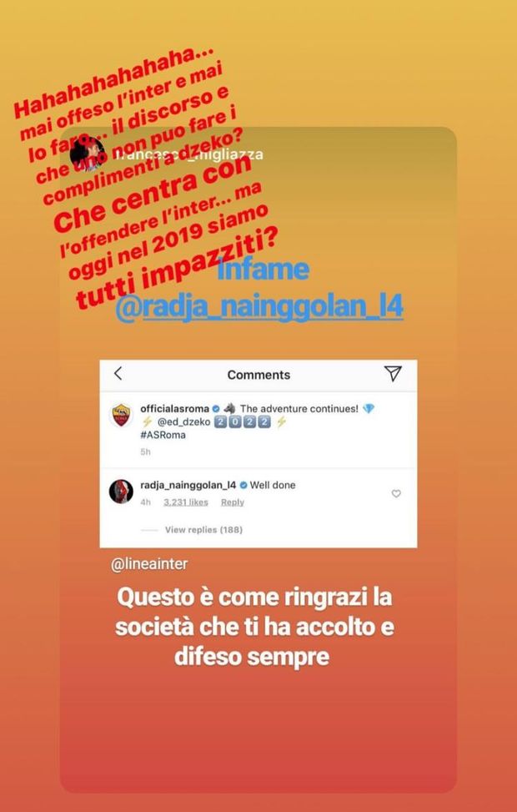Tap the back arrow in Comments header
The width and height of the screenshot is (517, 812).
point(118,373)
